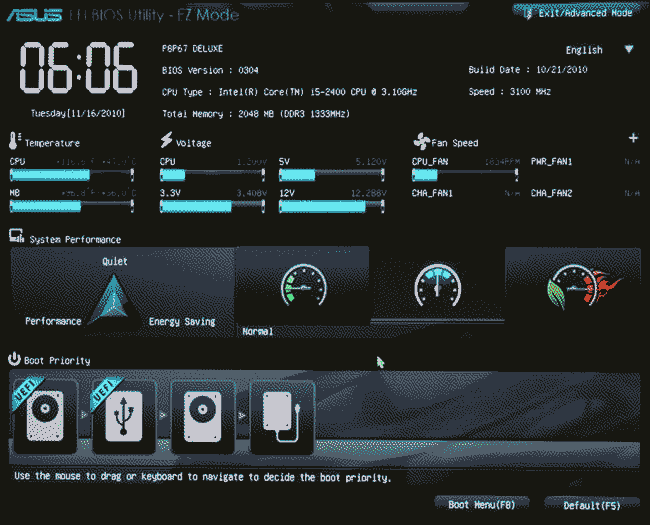The image size is (650, 525).
Task: Click the CPU temperature bar
Action: pos(71,175)
